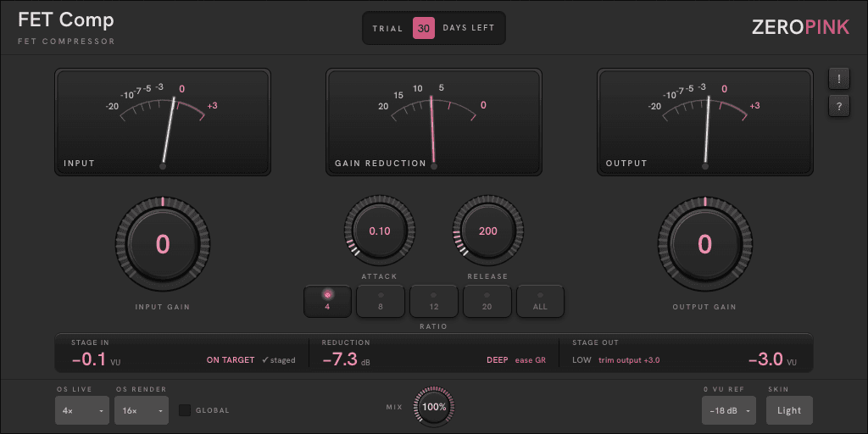The width and height of the screenshot is (868, 434).
Task: Click the LOW stage out status label
Action: [581, 360]
